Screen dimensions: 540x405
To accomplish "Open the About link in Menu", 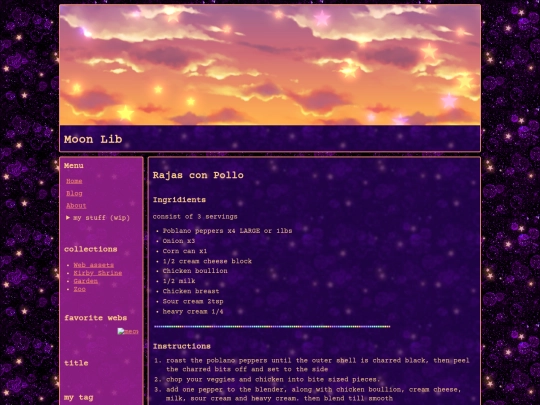I will pyautogui.click(x=76, y=206).
